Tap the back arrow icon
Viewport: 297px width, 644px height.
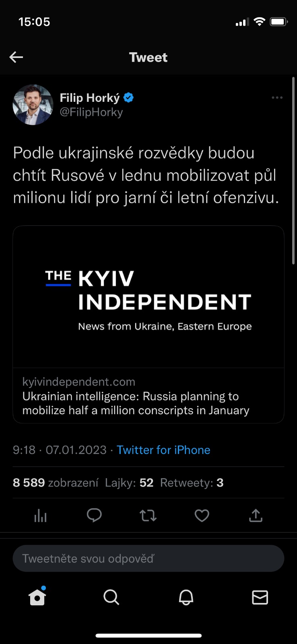pyautogui.click(x=16, y=57)
